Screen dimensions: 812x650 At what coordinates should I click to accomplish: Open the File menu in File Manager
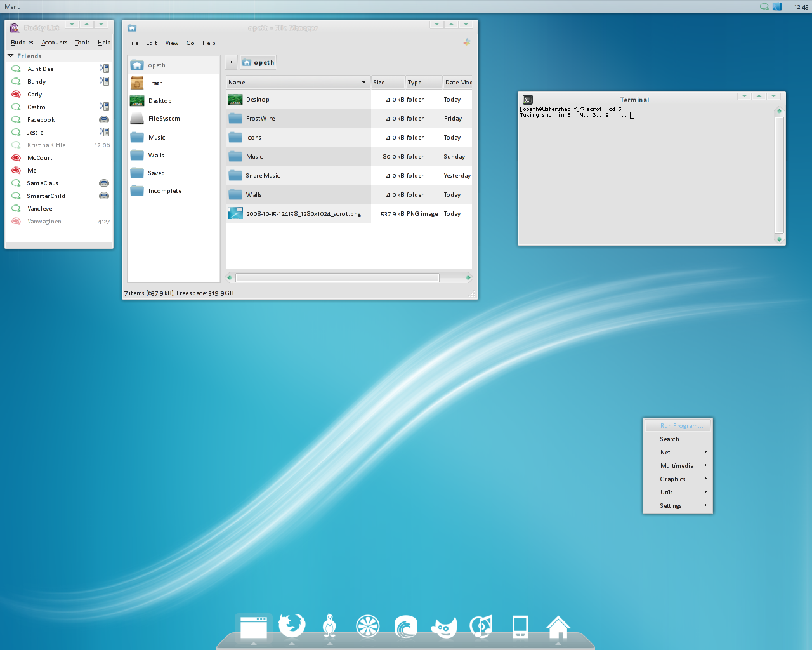coord(133,43)
